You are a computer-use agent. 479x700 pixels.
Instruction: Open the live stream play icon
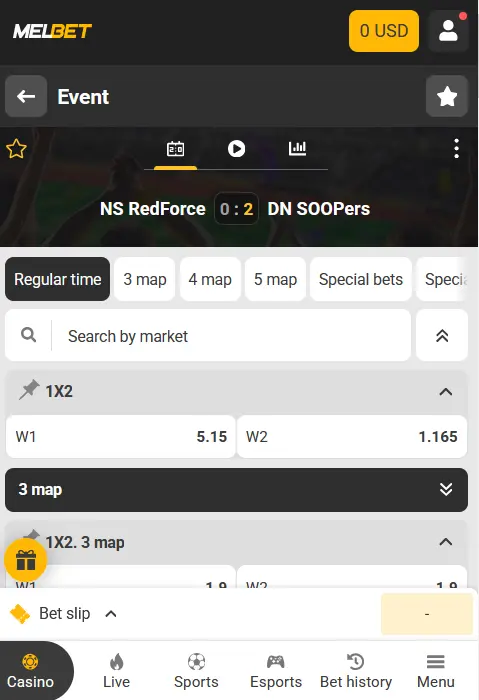pos(236,149)
